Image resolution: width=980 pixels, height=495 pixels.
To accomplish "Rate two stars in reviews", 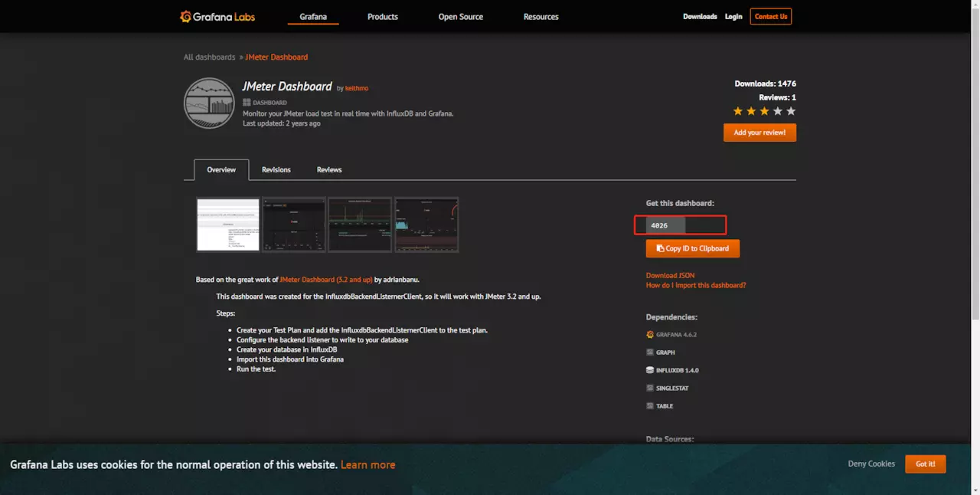I will (x=751, y=111).
